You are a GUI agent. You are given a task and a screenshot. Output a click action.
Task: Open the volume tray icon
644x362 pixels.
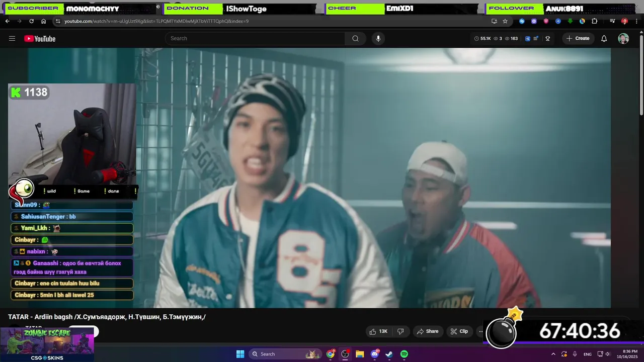(x=608, y=354)
